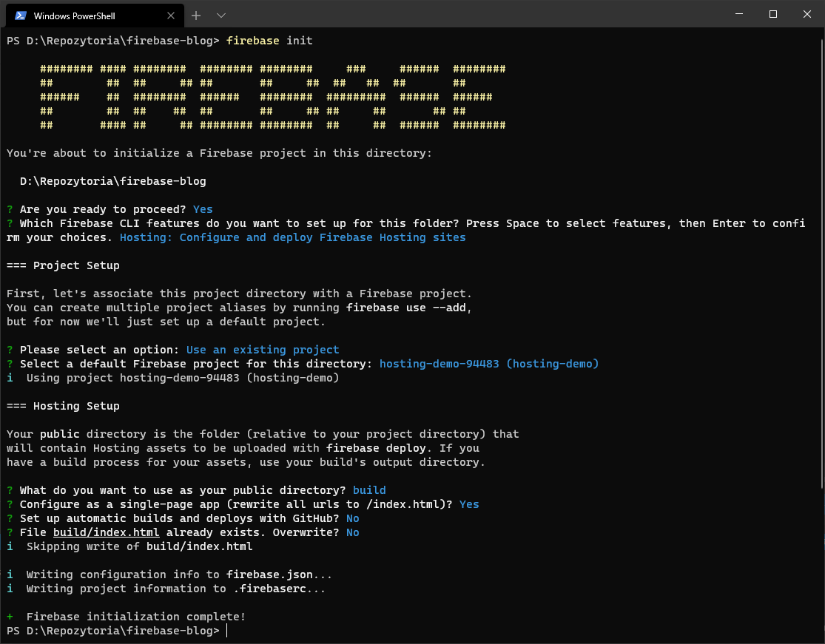Click the yellow FIREBASE ASCII banner
Viewport: 825px width, 644px height.
tap(272, 97)
